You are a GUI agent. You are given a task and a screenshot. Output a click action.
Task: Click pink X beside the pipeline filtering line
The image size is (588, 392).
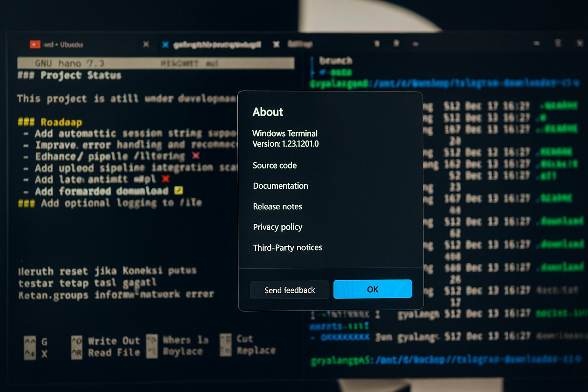196,155
